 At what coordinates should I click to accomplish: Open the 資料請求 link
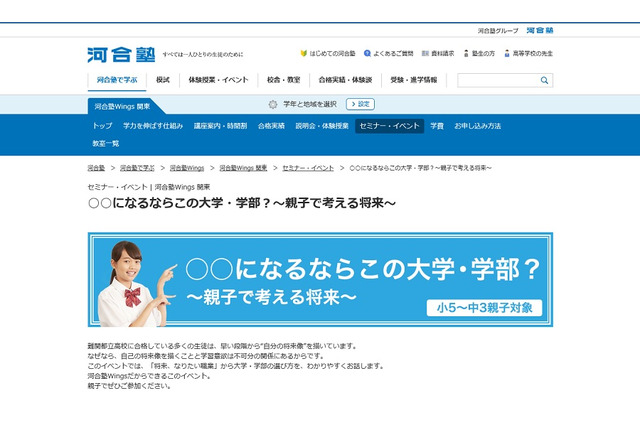(443, 53)
